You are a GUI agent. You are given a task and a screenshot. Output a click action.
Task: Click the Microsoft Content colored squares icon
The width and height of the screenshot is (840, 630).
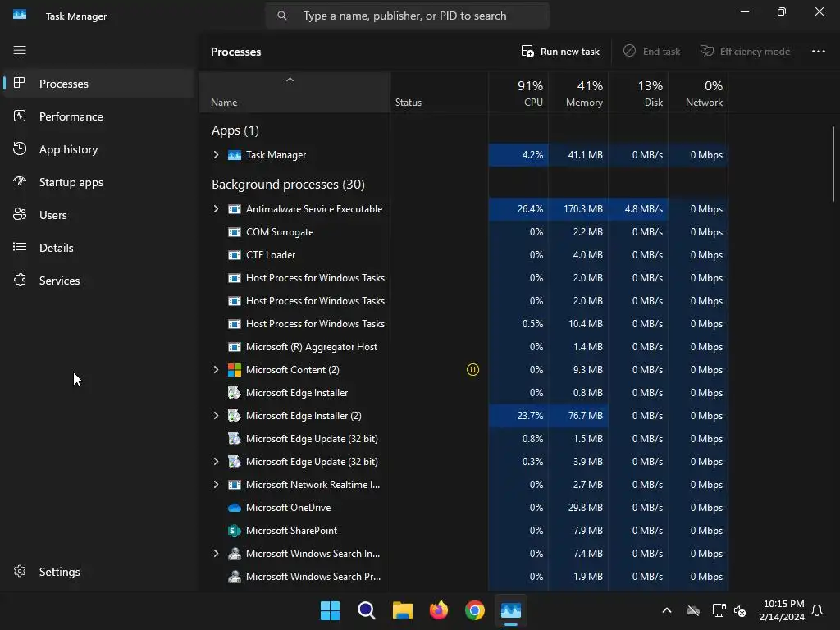pyautogui.click(x=235, y=370)
